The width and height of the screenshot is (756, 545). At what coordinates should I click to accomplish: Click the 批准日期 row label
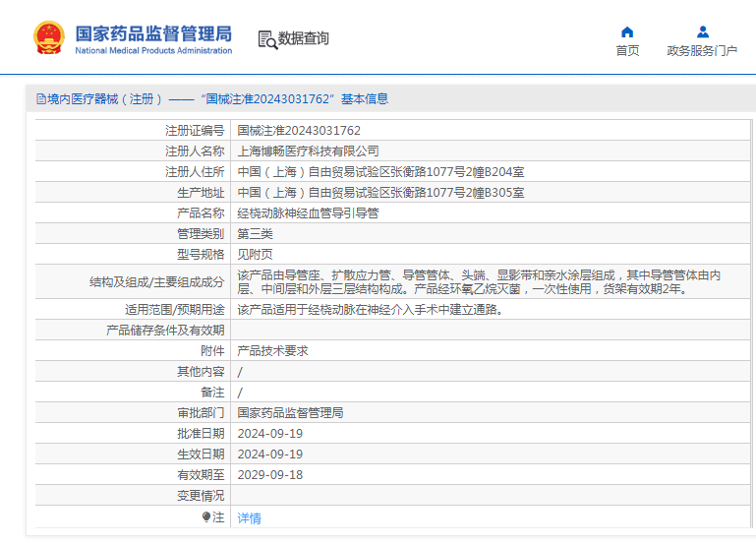(201, 434)
